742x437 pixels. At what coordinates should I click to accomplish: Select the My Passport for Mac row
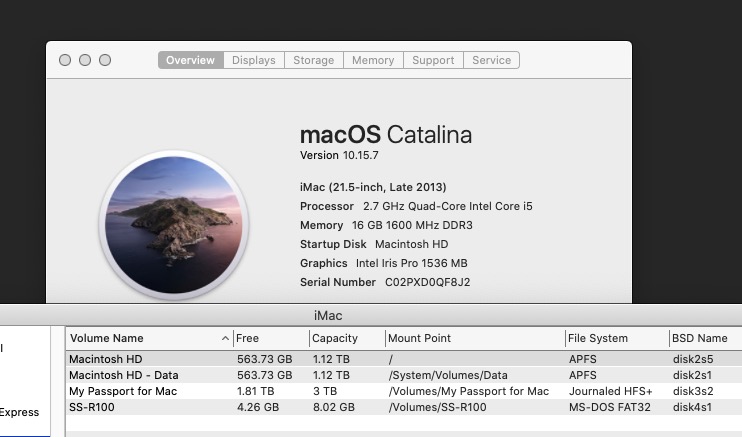(404, 391)
